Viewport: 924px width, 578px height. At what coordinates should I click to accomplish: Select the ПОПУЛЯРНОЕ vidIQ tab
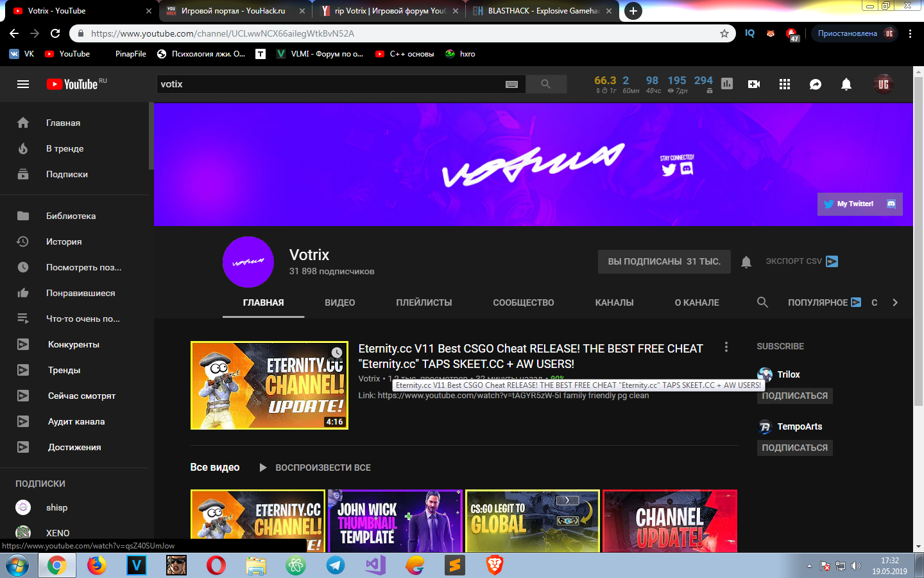825,302
